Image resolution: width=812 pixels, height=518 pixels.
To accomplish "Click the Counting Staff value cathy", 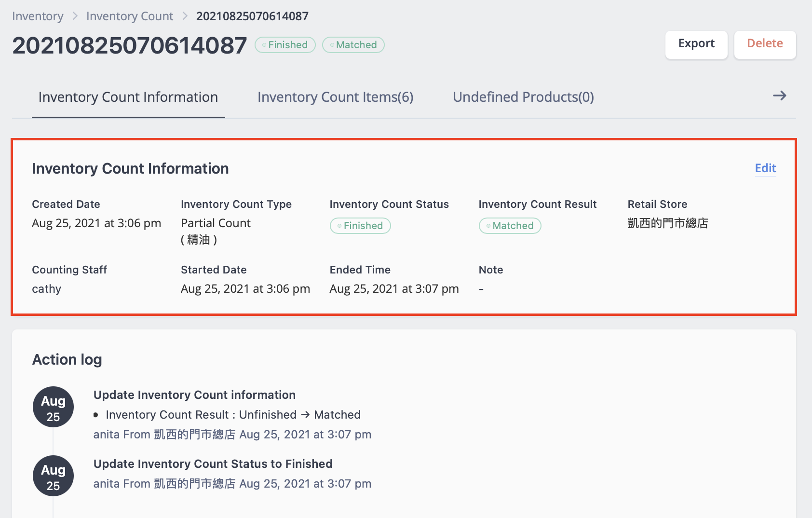I will (x=46, y=289).
